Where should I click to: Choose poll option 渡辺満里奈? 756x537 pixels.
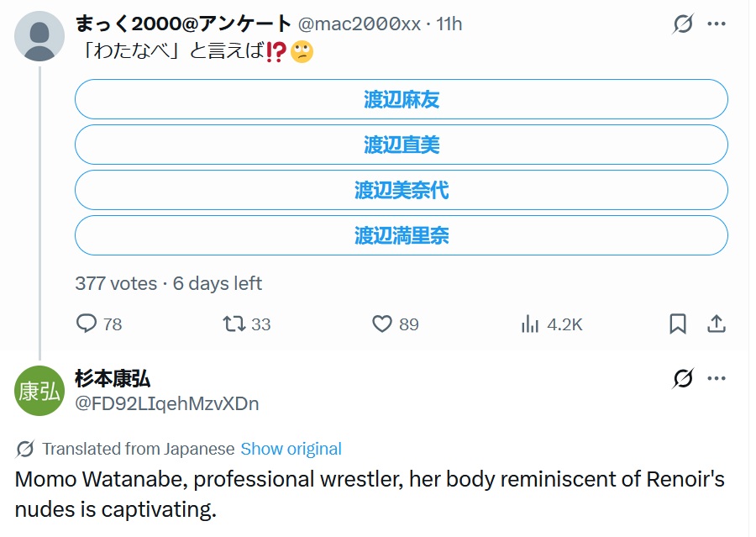(x=402, y=235)
